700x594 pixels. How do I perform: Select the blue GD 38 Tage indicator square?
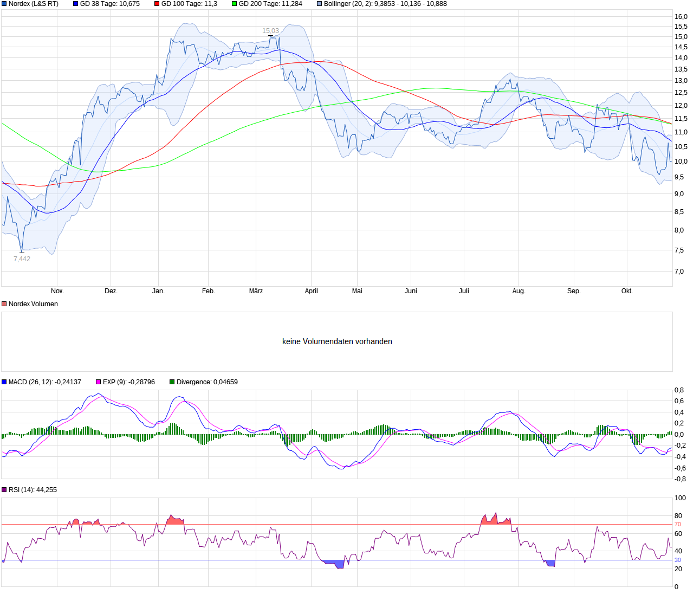[76, 4]
